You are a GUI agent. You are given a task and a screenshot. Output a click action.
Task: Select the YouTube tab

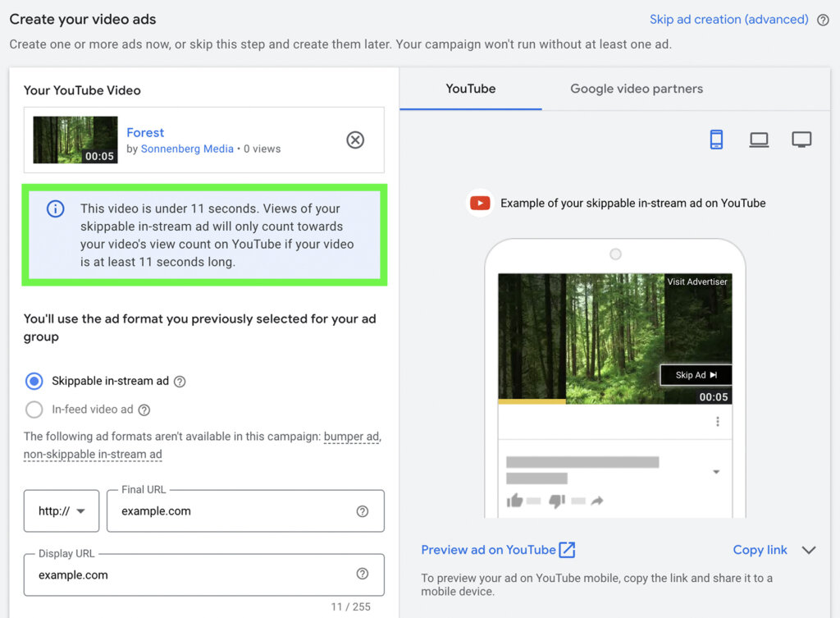click(470, 89)
